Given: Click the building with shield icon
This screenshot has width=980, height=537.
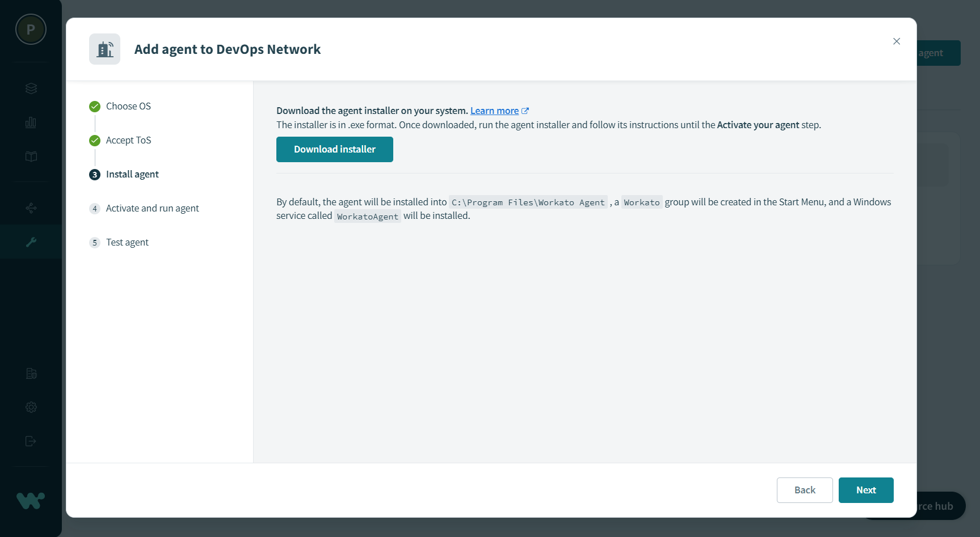Looking at the screenshot, I should pos(31,373).
